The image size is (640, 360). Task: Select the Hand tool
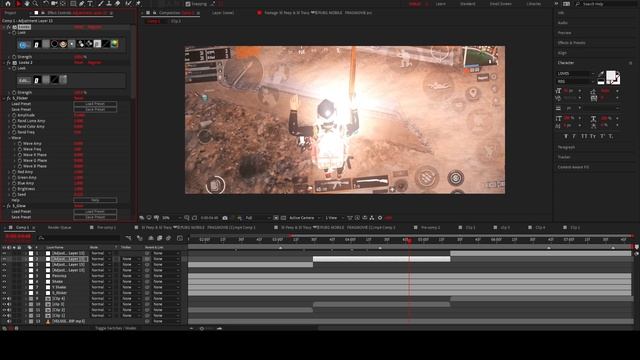(27, 4)
